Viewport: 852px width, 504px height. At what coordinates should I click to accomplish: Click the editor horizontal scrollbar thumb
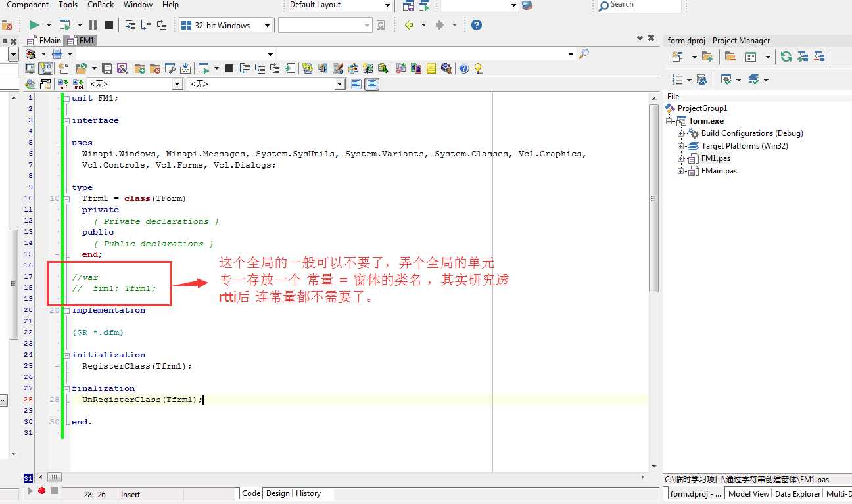[x=55, y=478]
